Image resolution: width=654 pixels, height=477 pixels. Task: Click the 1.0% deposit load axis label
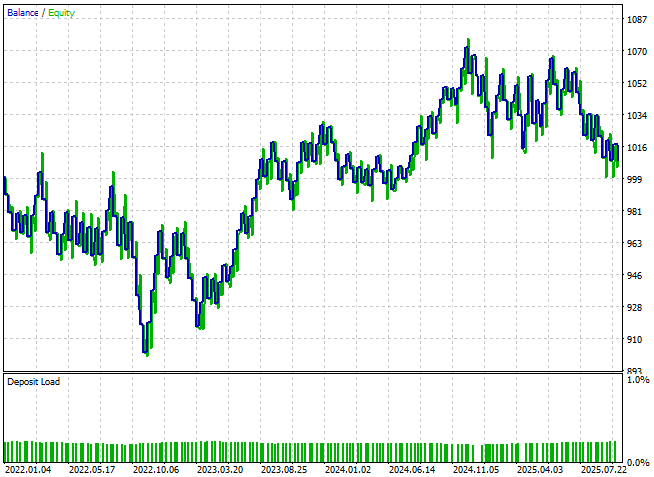(x=638, y=379)
